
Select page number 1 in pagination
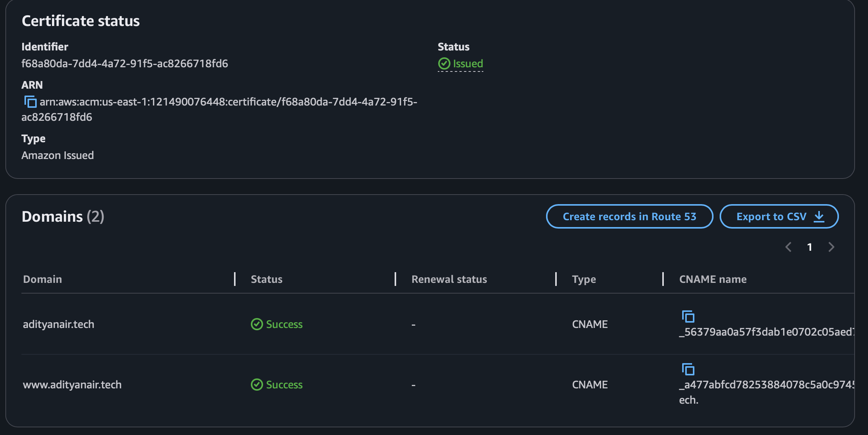(x=809, y=247)
